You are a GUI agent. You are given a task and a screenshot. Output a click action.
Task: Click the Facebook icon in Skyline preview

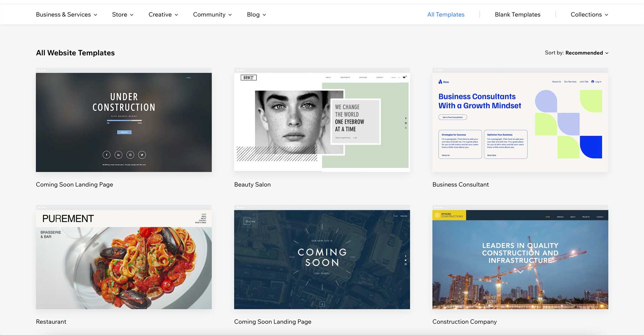tap(406, 256)
